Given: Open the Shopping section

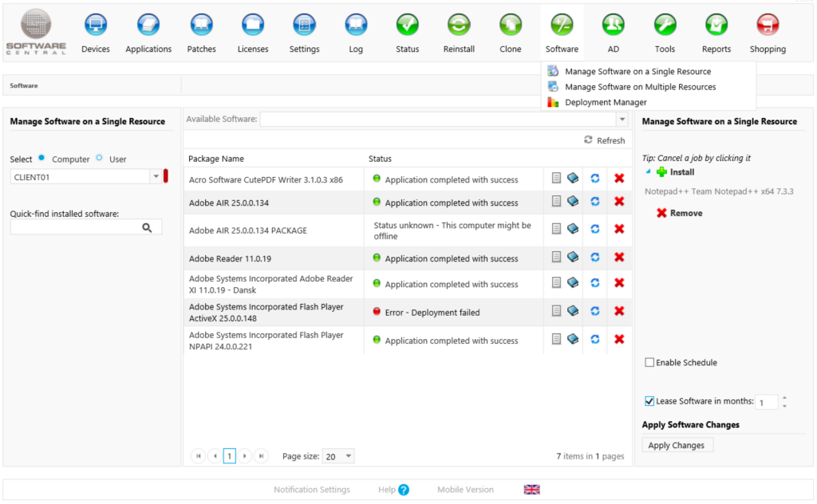Looking at the screenshot, I should 768,33.
